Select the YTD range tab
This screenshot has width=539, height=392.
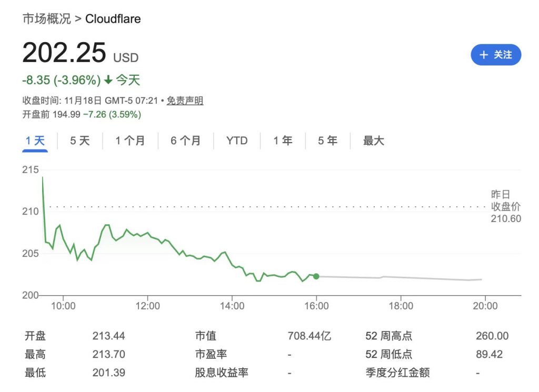236,140
